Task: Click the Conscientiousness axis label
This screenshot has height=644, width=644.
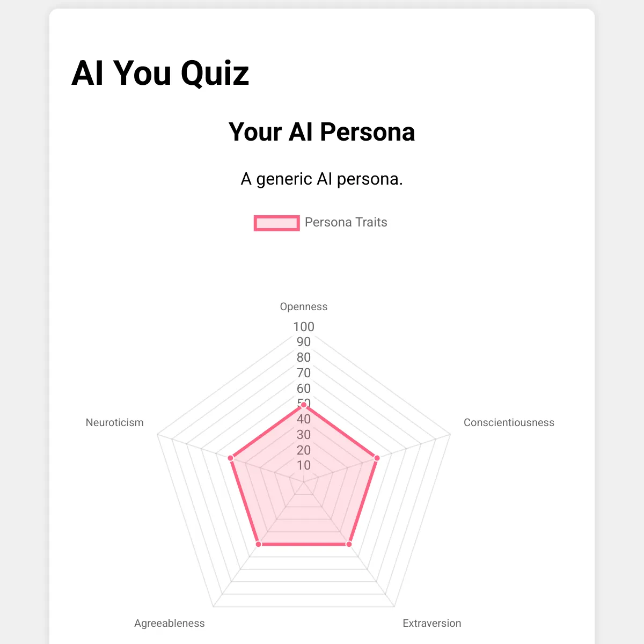Action: click(x=509, y=422)
